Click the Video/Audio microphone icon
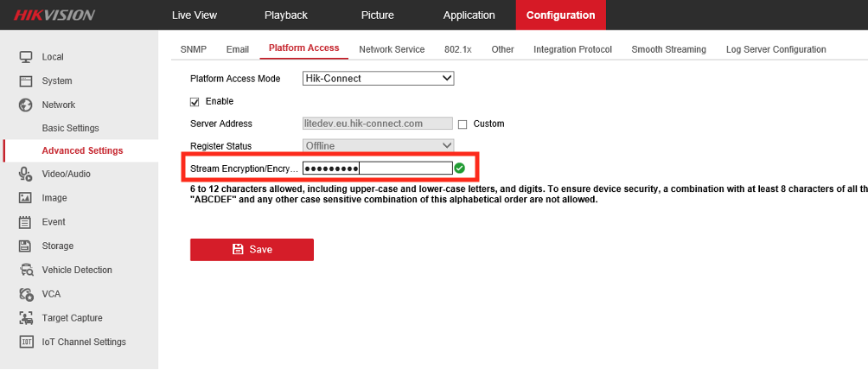This screenshot has width=868, height=370. [x=26, y=175]
